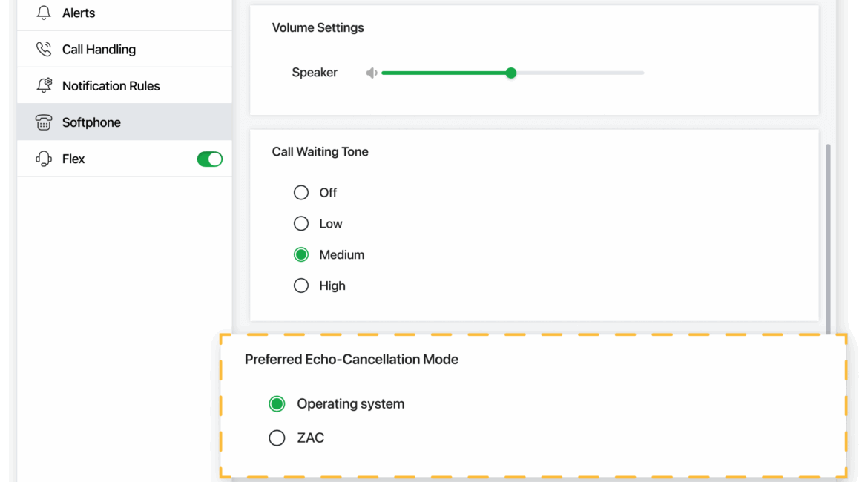The width and height of the screenshot is (868, 482).
Task: Click the Alerts bell icon
Action: point(44,13)
